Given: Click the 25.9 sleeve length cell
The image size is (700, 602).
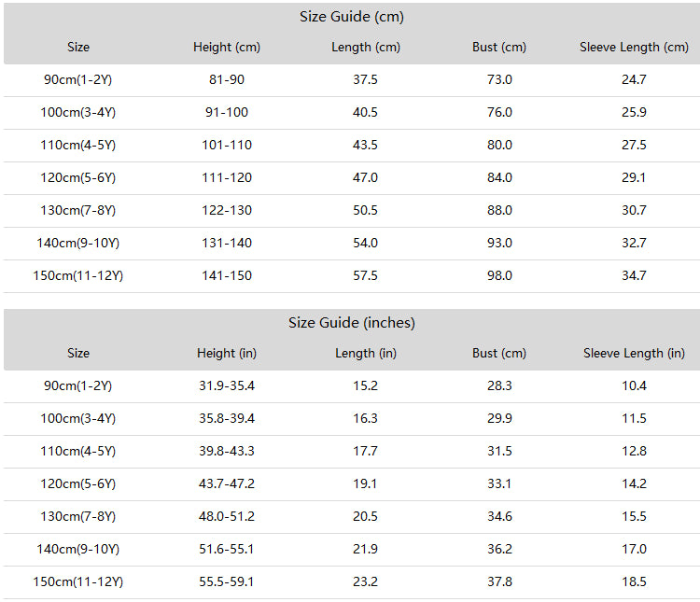Looking at the screenshot, I should point(634,112).
